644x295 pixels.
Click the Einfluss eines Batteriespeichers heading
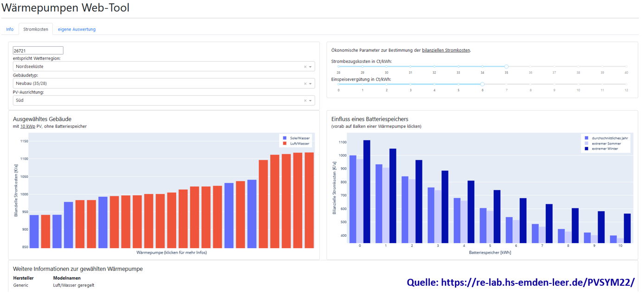point(370,119)
